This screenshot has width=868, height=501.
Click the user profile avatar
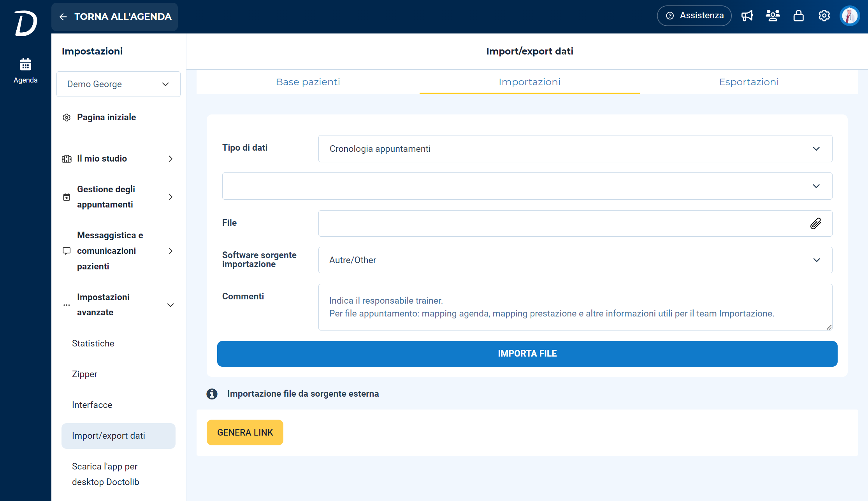tap(850, 16)
